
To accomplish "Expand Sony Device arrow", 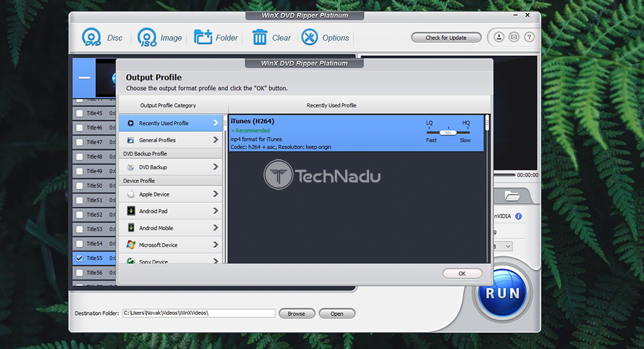I will pyautogui.click(x=215, y=260).
